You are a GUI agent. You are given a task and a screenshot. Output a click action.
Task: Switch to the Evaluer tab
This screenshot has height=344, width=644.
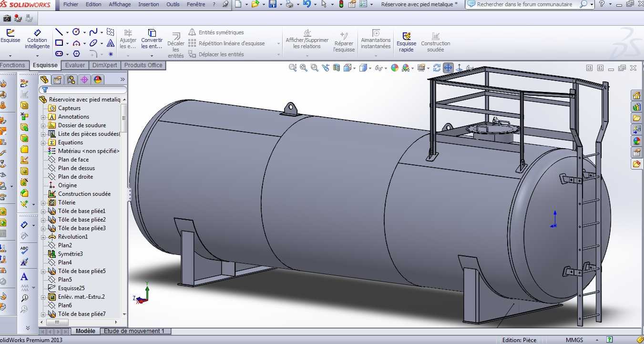[75, 65]
